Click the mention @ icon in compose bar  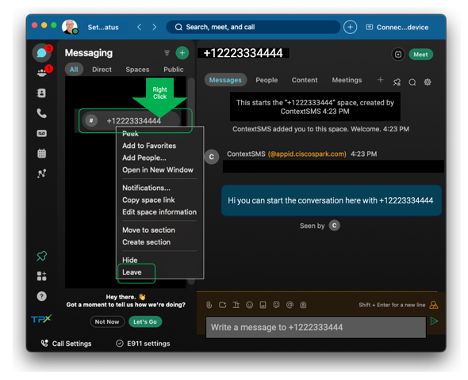(x=290, y=305)
